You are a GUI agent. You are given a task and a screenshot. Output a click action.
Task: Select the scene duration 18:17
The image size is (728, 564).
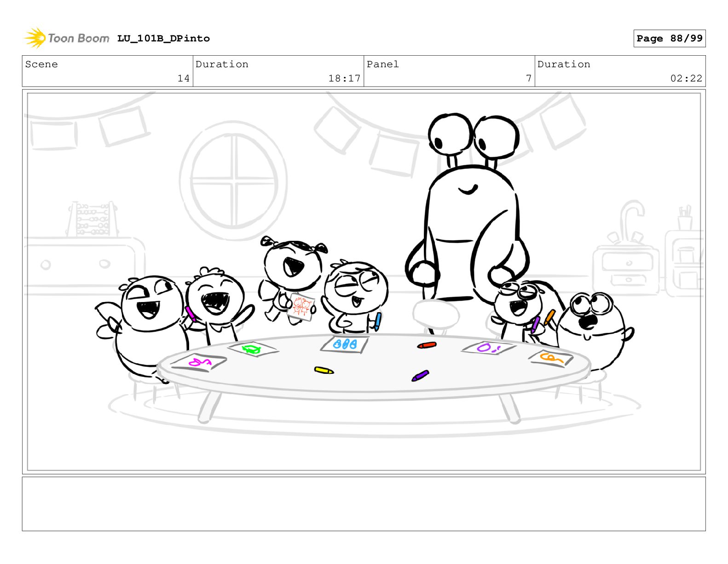click(344, 78)
